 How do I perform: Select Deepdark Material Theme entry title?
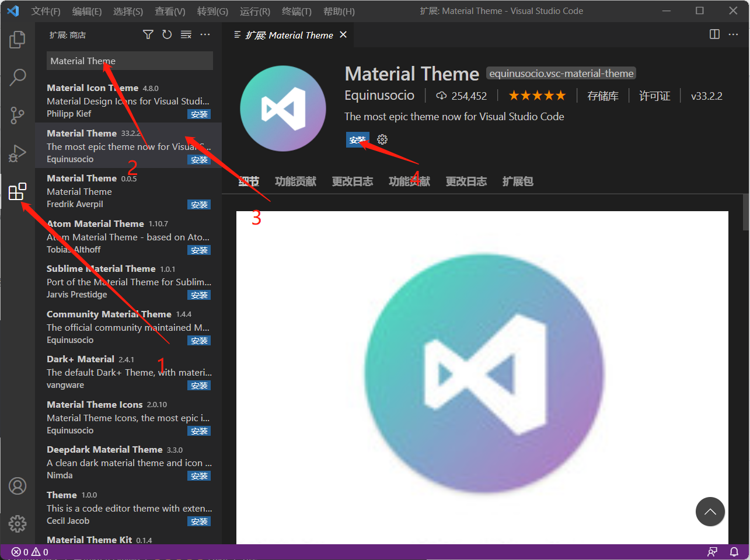[x=104, y=450]
